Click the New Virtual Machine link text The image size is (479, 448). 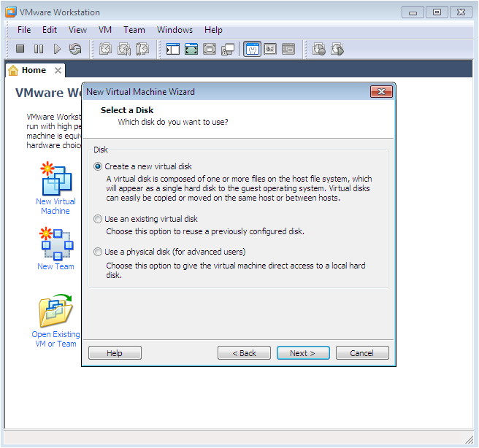tap(55, 206)
